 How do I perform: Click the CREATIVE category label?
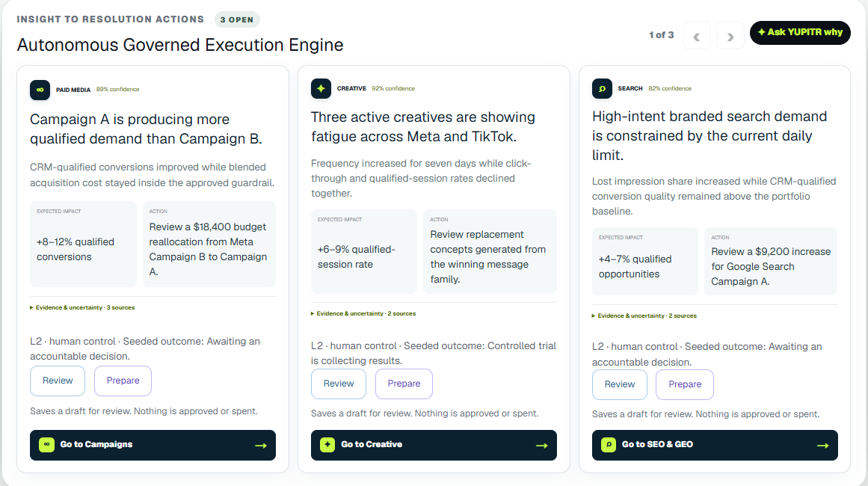(351, 88)
